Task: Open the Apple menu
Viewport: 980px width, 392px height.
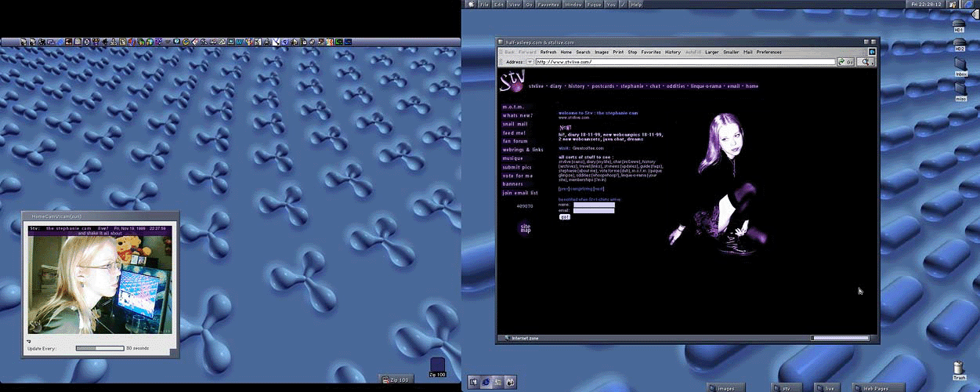Action: [x=471, y=4]
